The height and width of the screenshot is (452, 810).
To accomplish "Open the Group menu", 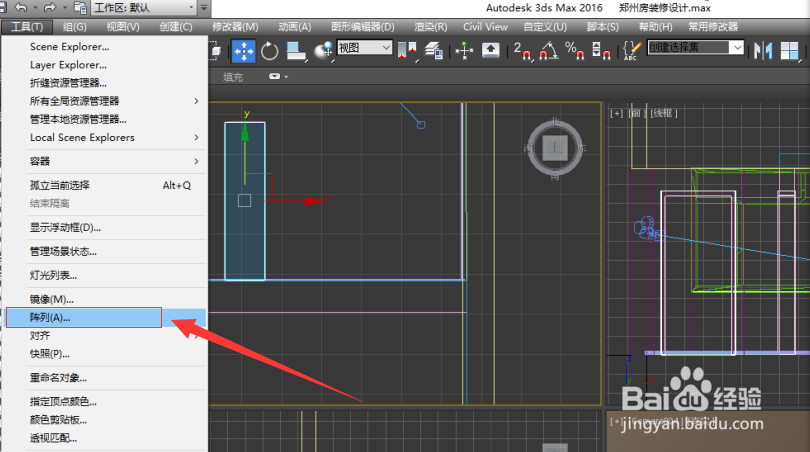I will pos(75,27).
